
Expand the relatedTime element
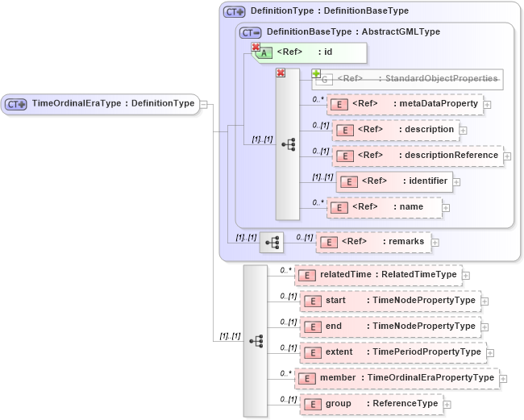pos(466,276)
